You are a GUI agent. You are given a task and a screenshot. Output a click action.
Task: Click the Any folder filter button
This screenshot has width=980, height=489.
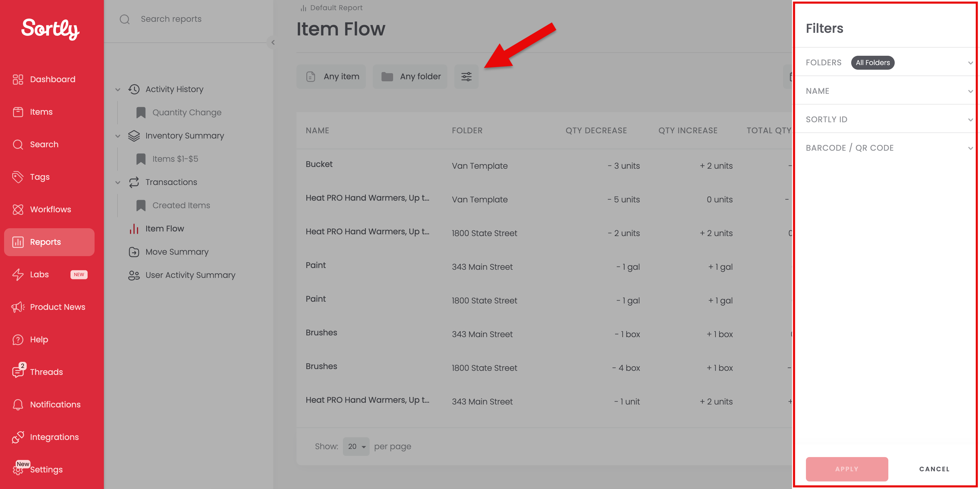(x=410, y=77)
